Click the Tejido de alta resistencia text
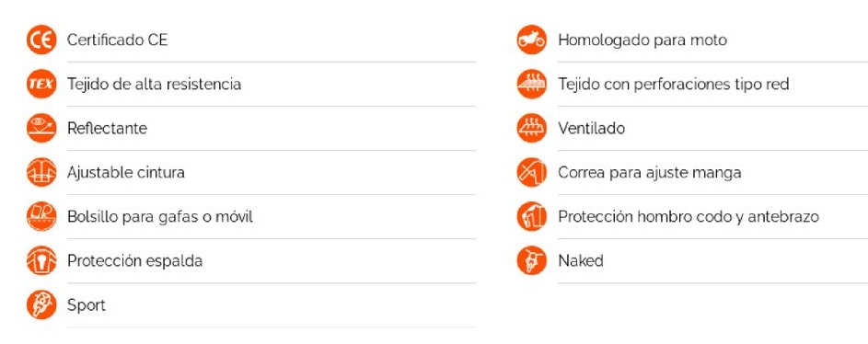868x344 pixels. pyautogui.click(x=154, y=84)
